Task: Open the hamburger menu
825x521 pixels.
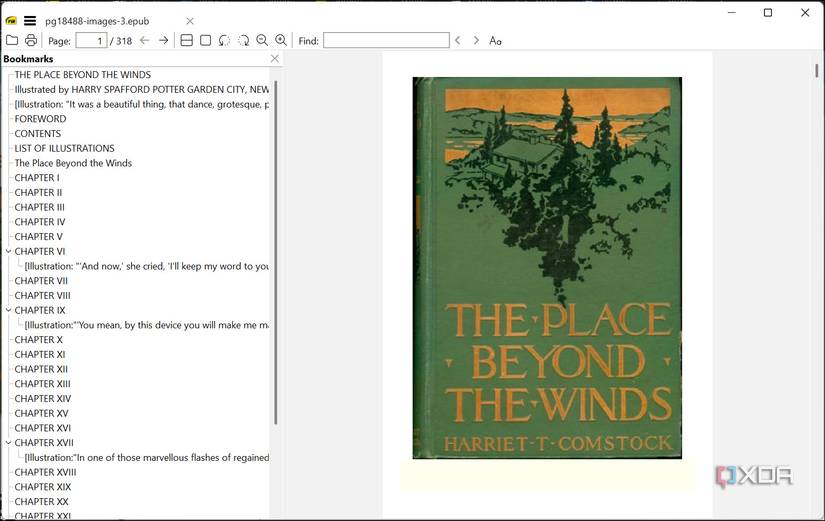Action: [30, 20]
